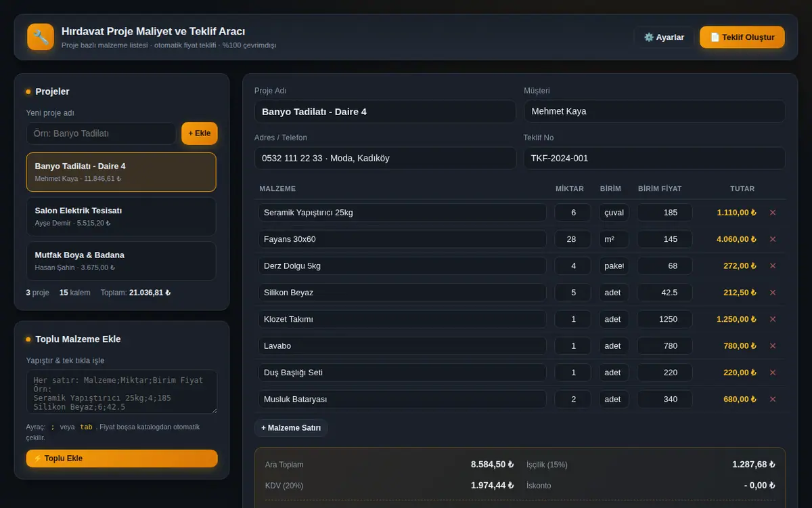Screen dimensions: 812x508
Task: Click the projects total 21.036,81 ₺
Action: (150, 293)
